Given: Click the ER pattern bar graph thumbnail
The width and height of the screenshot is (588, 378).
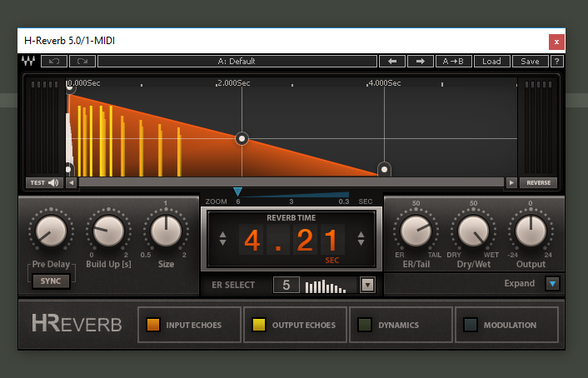Looking at the screenshot, I should 326,286.
